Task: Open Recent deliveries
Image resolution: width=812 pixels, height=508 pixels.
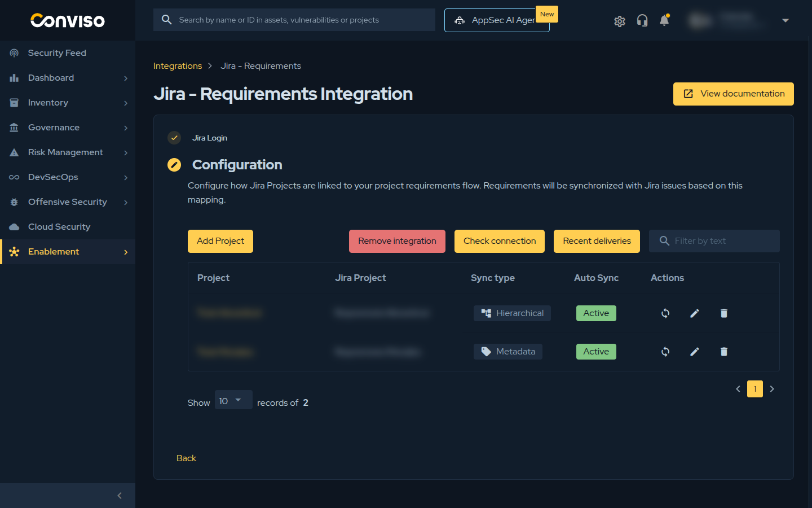Action: coord(597,241)
